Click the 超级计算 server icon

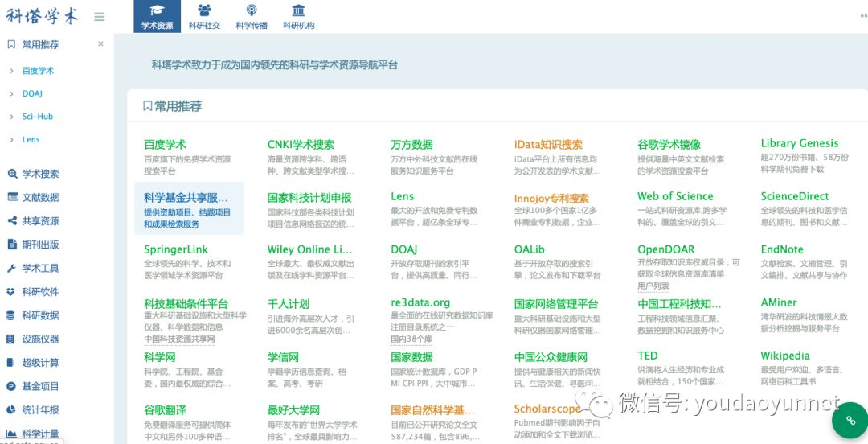click(10, 363)
